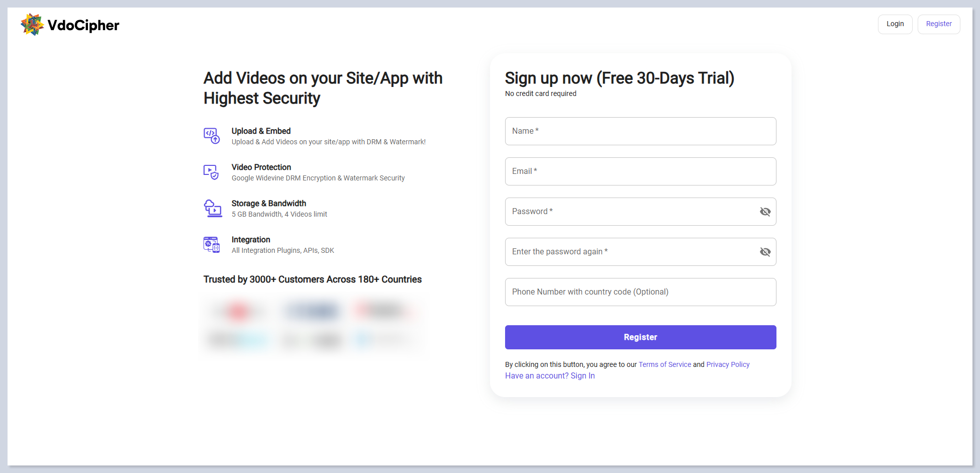Click the Storage & Bandwidth cloud icon
This screenshot has height=473, width=980.
(213, 208)
